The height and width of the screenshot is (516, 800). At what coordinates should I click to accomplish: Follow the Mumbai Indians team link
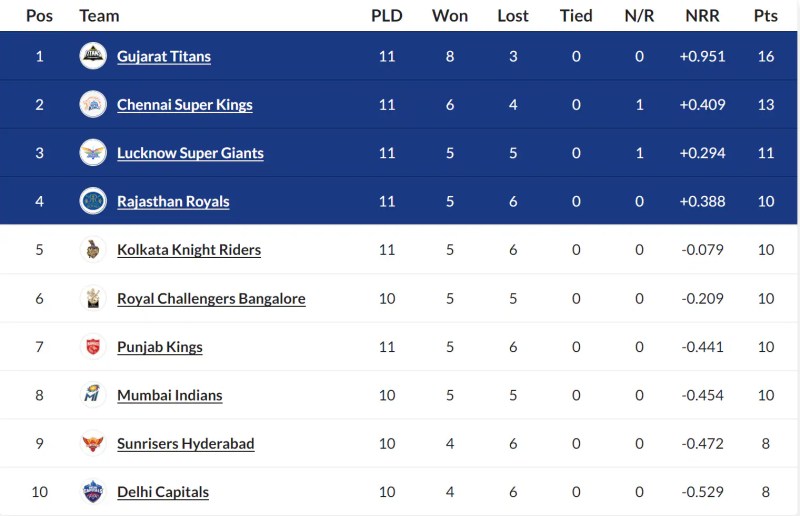[x=170, y=395]
